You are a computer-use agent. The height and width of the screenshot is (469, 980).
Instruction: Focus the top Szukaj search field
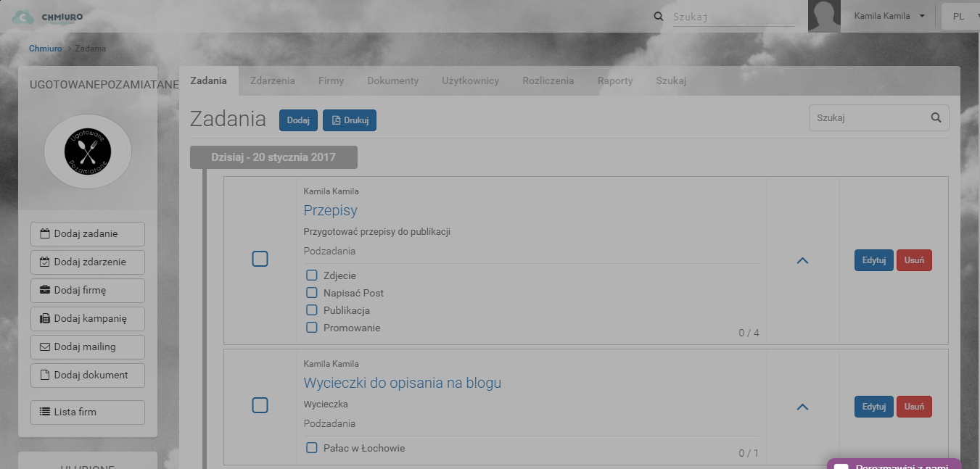[x=733, y=17]
